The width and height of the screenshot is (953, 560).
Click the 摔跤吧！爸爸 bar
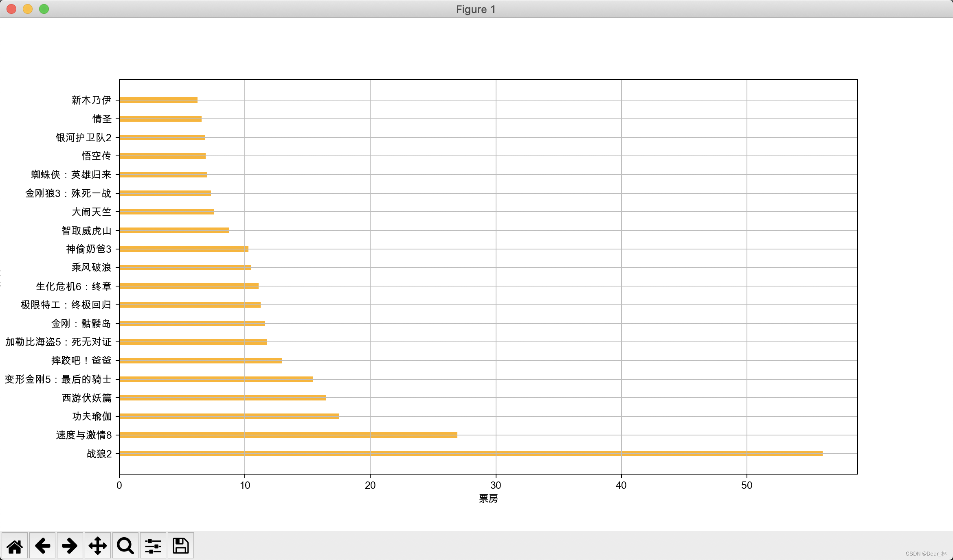click(x=200, y=361)
